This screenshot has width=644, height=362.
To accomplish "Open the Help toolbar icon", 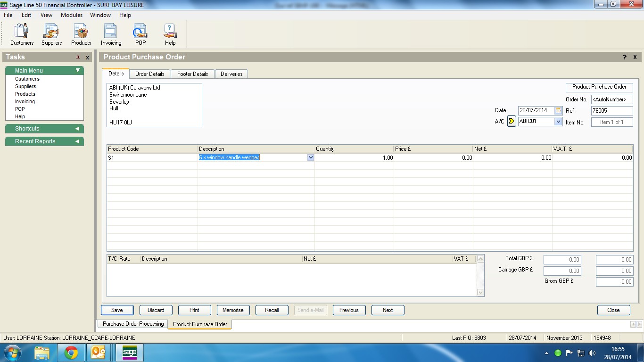I will pyautogui.click(x=170, y=34).
